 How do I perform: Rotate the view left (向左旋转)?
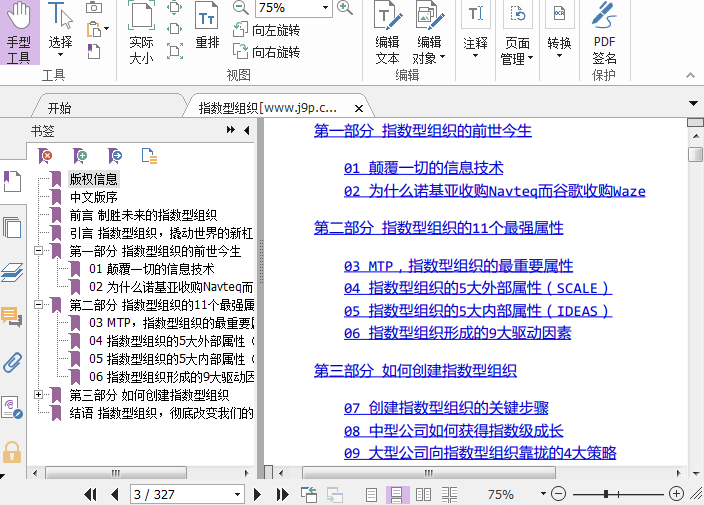click(x=266, y=30)
